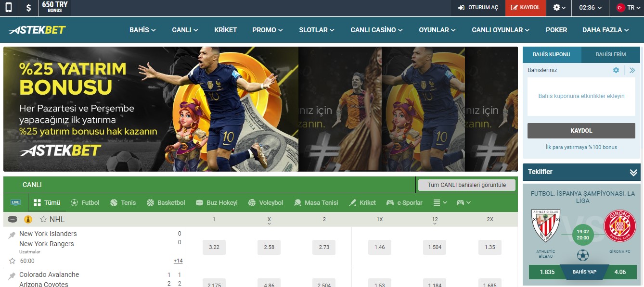Click the LIVE monitor icon

click(x=16, y=202)
